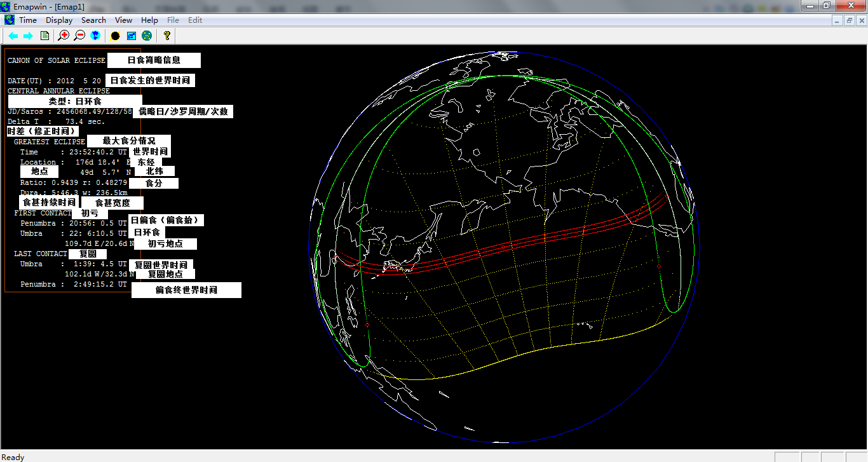Click the "Delta T : 73.4 sec." line

(57, 121)
